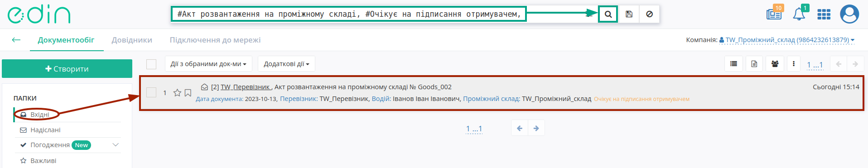Image resolution: width=868 pixels, height=168 pixels.
Task: Click the driver name 'Іванов Іван Іванович'
Action: 425,99
